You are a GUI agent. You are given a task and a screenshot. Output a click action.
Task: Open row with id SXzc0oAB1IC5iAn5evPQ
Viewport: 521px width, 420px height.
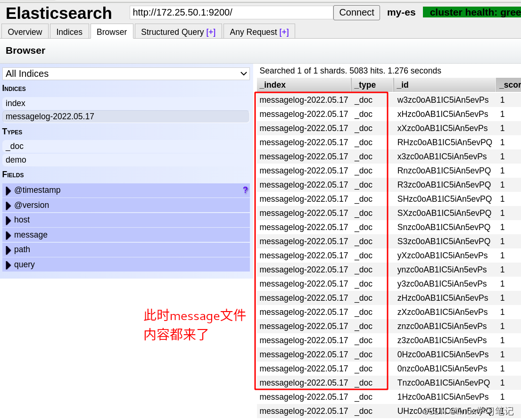389,213
